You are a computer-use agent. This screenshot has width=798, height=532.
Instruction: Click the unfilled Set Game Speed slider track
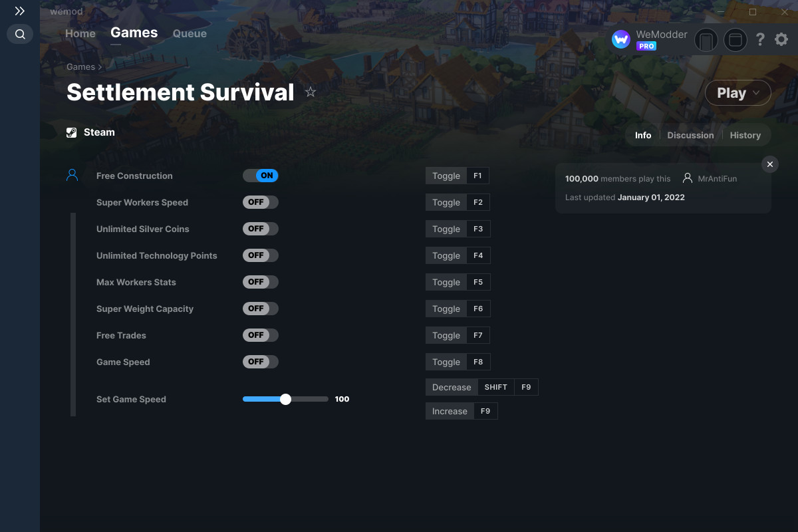click(x=310, y=399)
